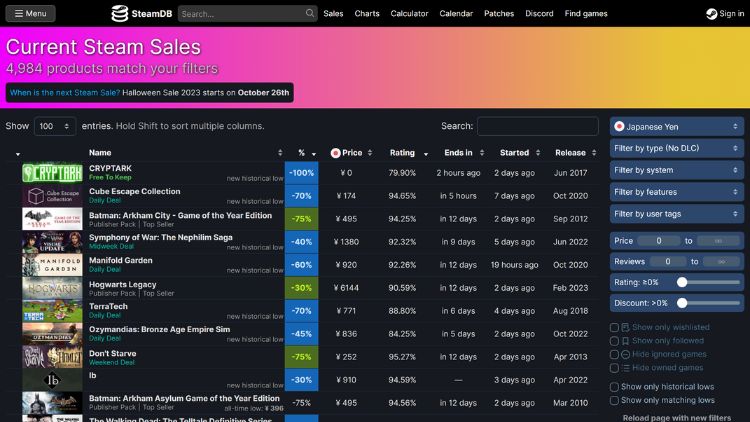This screenshot has height=422, width=750.
Task: Click the TerraTech game image
Action: click(52, 311)
